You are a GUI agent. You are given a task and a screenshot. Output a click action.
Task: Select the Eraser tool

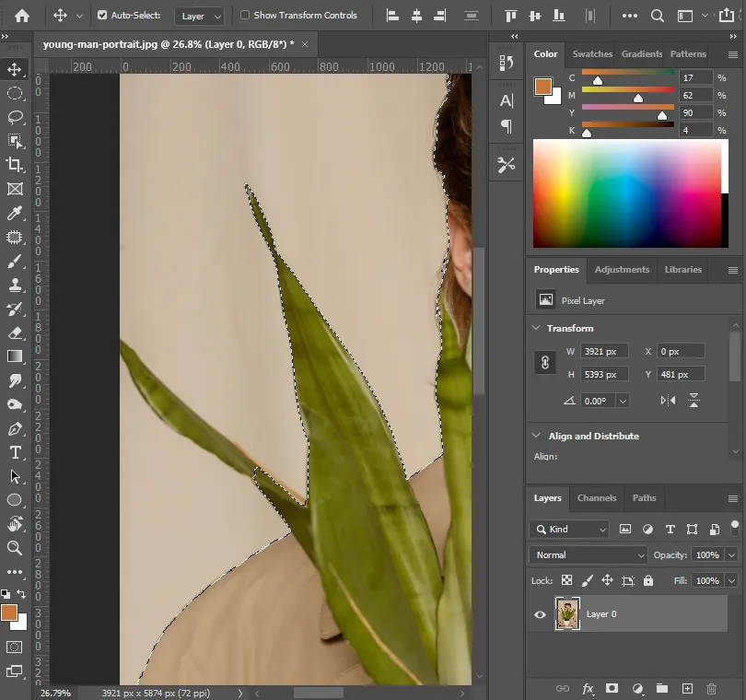[15, 332]
